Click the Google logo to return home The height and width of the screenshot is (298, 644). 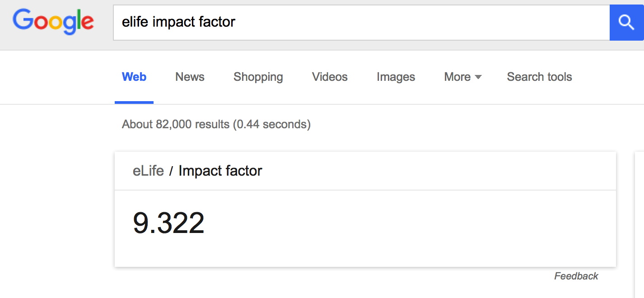(x=53, y=22)
